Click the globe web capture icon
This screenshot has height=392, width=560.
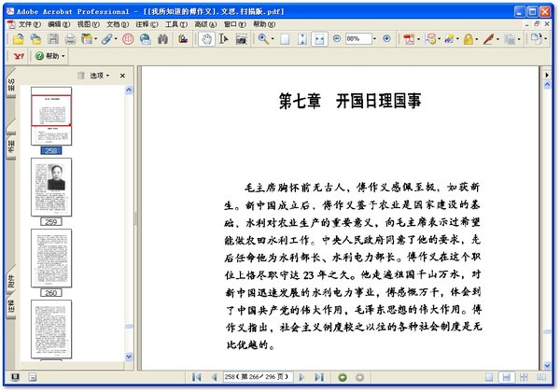[x=146, y=39]
